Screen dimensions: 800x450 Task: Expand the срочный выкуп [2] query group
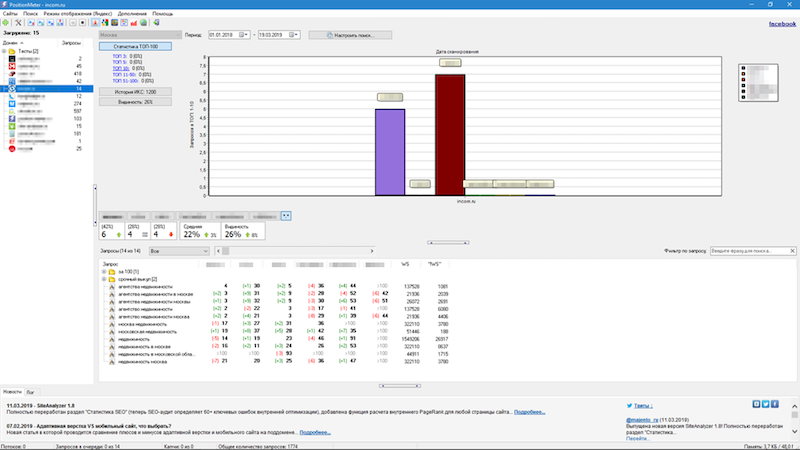click(x=104, y=280)
